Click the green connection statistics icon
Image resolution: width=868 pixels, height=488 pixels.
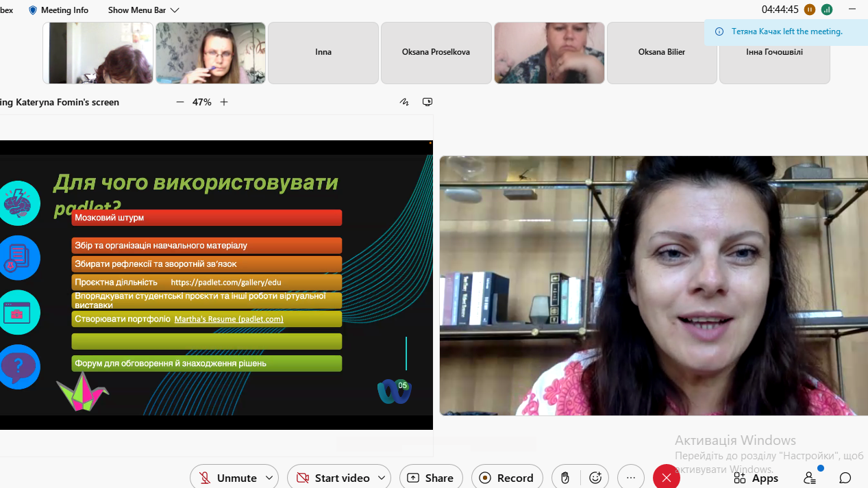827,10
